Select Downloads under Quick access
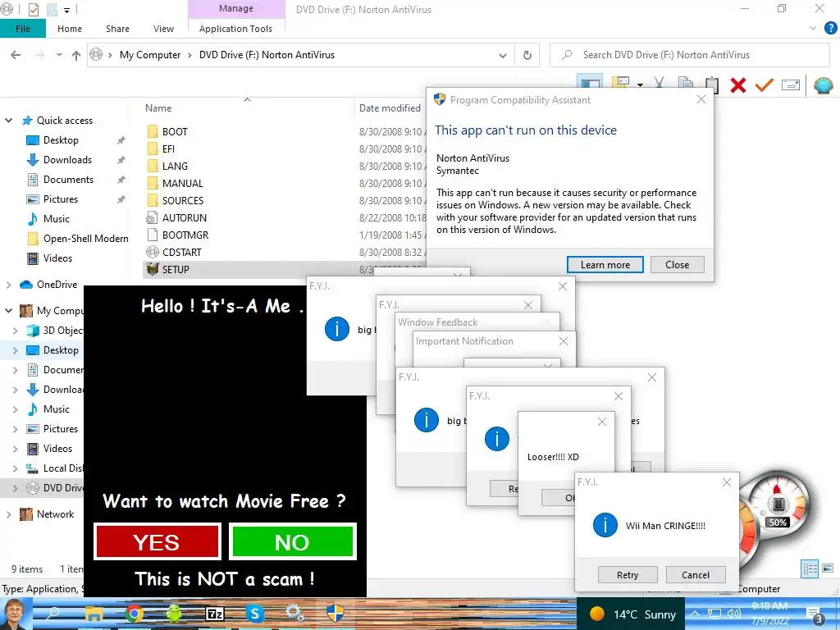Screen dimensions: 840x630 67,160
